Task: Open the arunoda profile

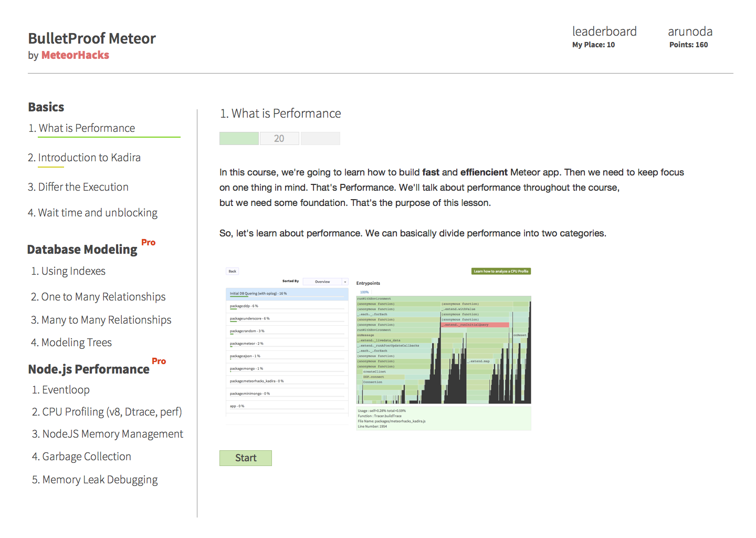Action: [690, 32]
